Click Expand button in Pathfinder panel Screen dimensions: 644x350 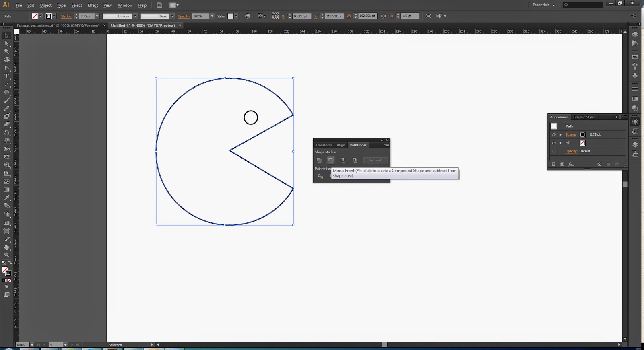[376, 160]
